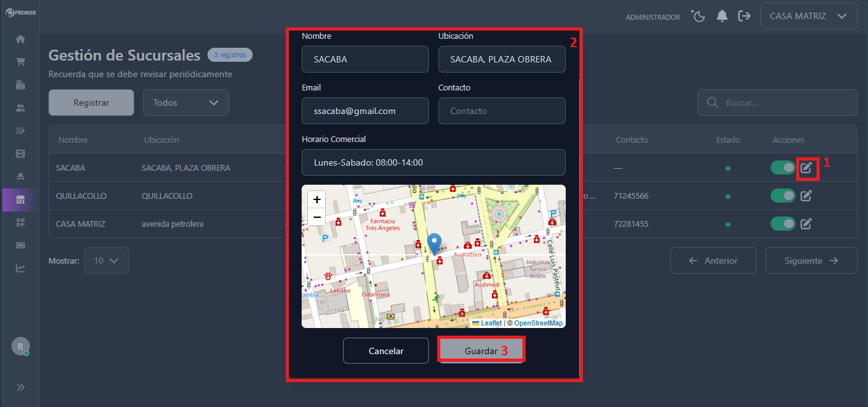Image resolution: width=868 pixels, height=407 pixels.
Task: Zoom out on the map
Action: (317, 217)
